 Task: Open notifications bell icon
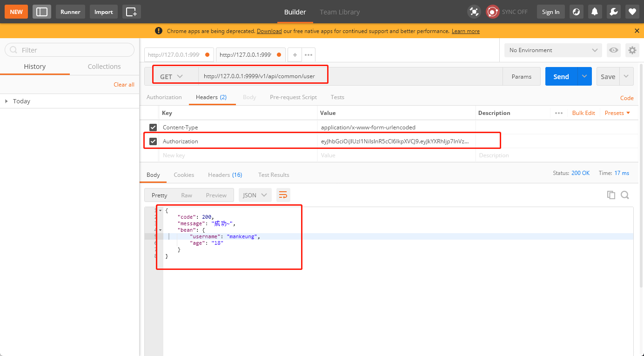[x=595, y=12]
